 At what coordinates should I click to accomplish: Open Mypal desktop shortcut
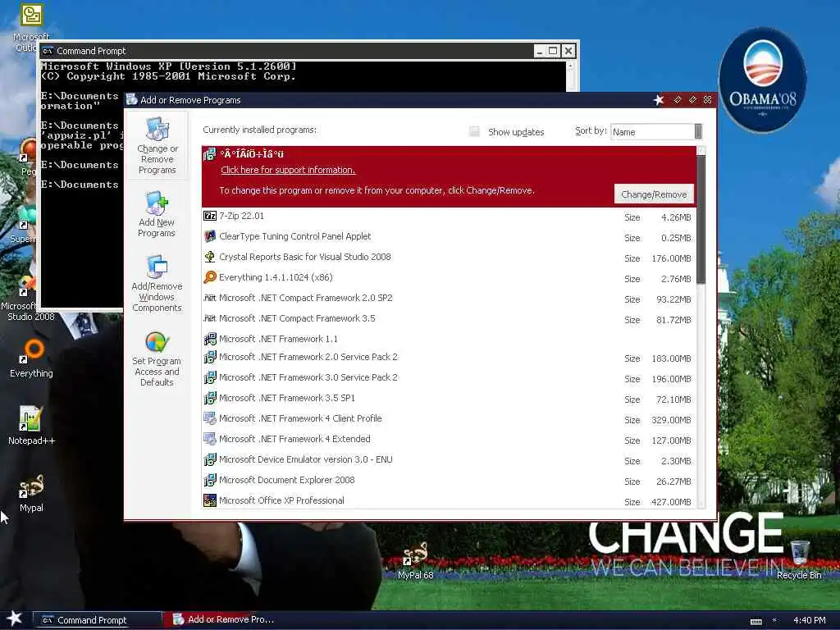(31, 493)
